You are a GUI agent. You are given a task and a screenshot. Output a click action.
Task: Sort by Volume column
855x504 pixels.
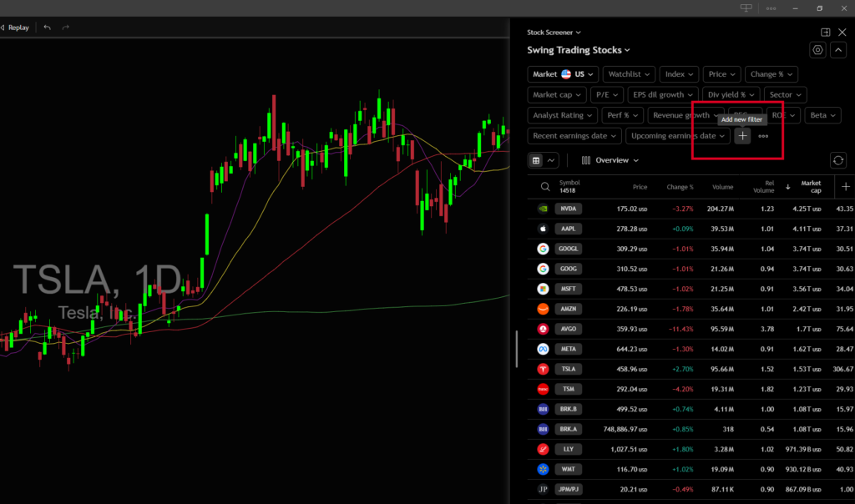[x=722, y=187]
